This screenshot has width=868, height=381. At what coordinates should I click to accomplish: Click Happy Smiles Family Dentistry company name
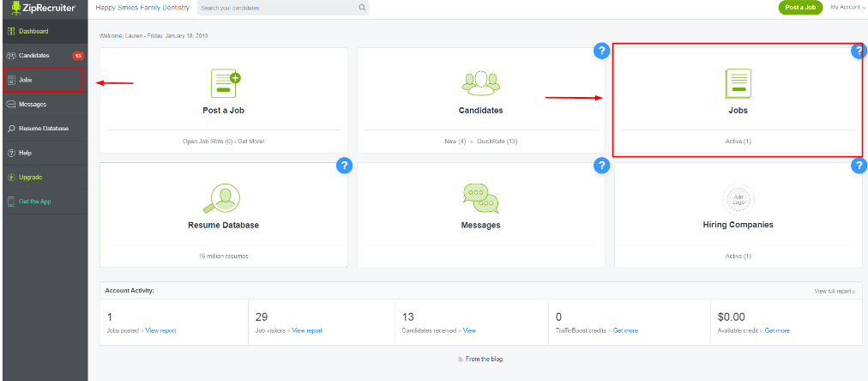click(x=142, y=8)
